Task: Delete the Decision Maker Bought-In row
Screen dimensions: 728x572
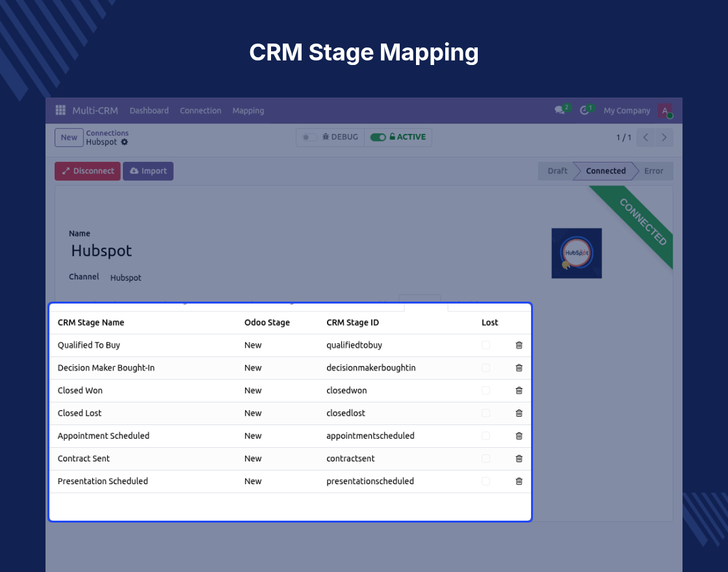Action: click(519, 368)
